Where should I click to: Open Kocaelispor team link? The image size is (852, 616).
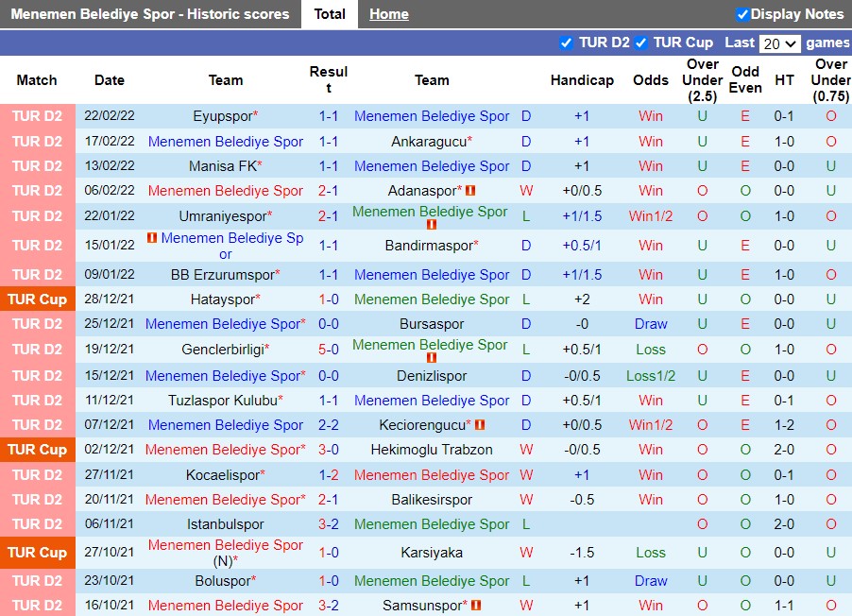point(225,475)
